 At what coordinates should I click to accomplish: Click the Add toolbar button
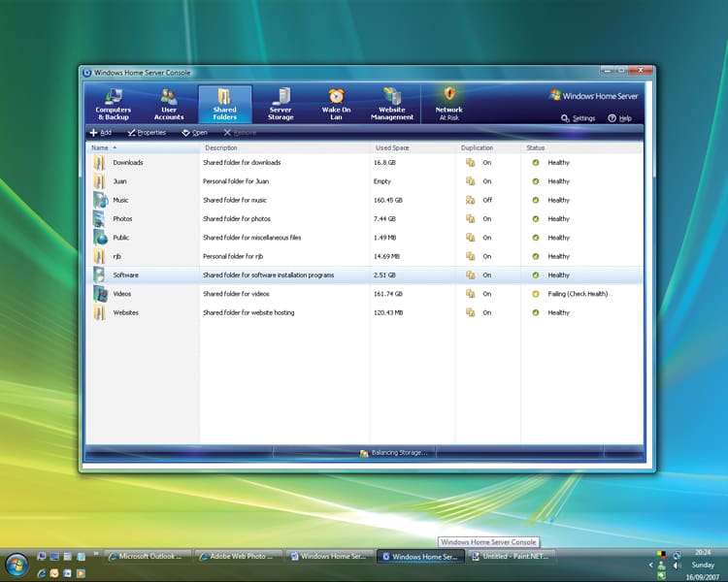(100, 133)
